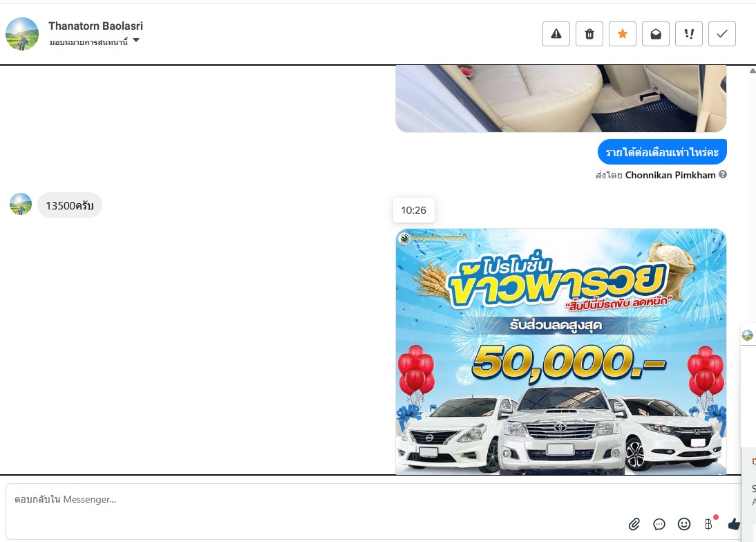This screenshot has width=756, height=542.
Task: Select the blue monthly income question bubble
Action: click(662, 152)
